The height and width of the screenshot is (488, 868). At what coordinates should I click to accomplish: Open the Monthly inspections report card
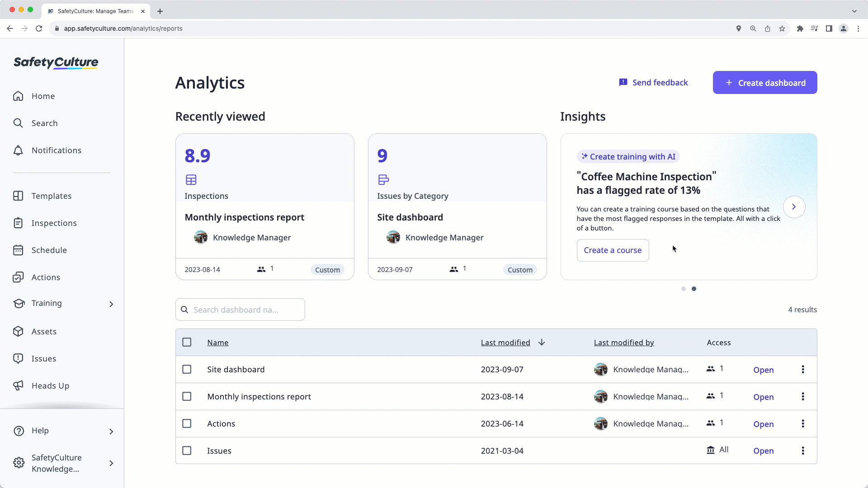pos(265,206)
